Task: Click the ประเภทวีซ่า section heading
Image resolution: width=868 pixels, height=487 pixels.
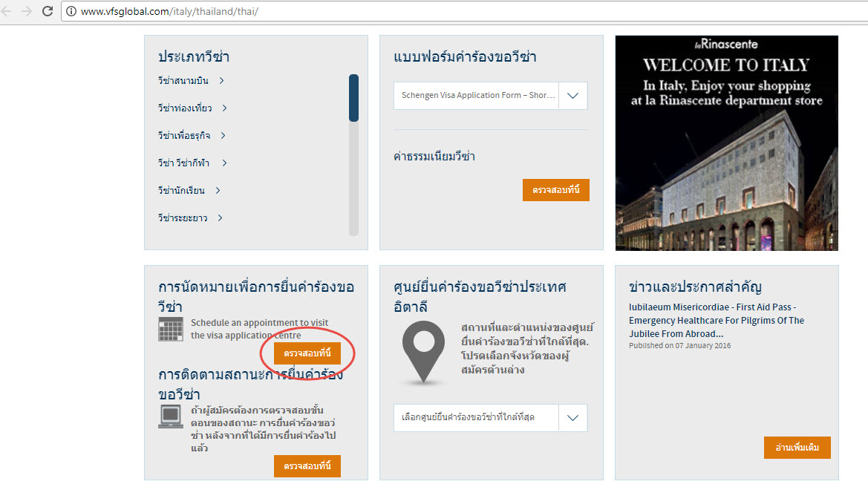Action: [194, 56]
